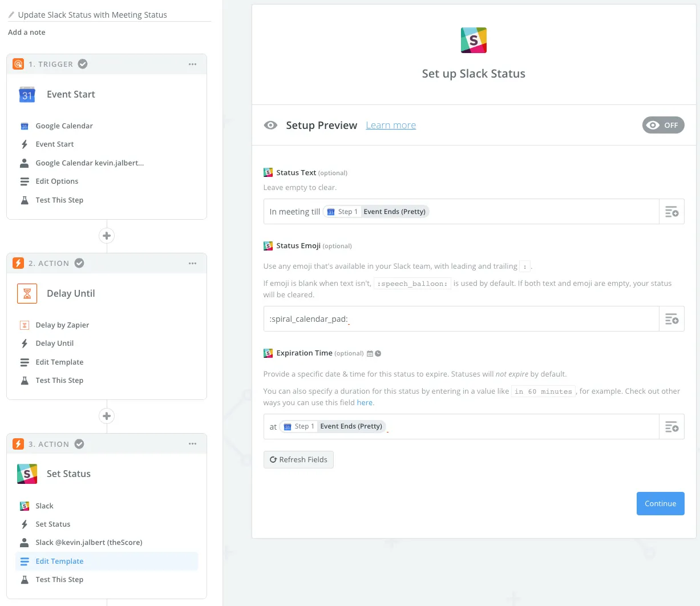
Task: Select Slack app row in step 3
Action: [x=107, y=506]
